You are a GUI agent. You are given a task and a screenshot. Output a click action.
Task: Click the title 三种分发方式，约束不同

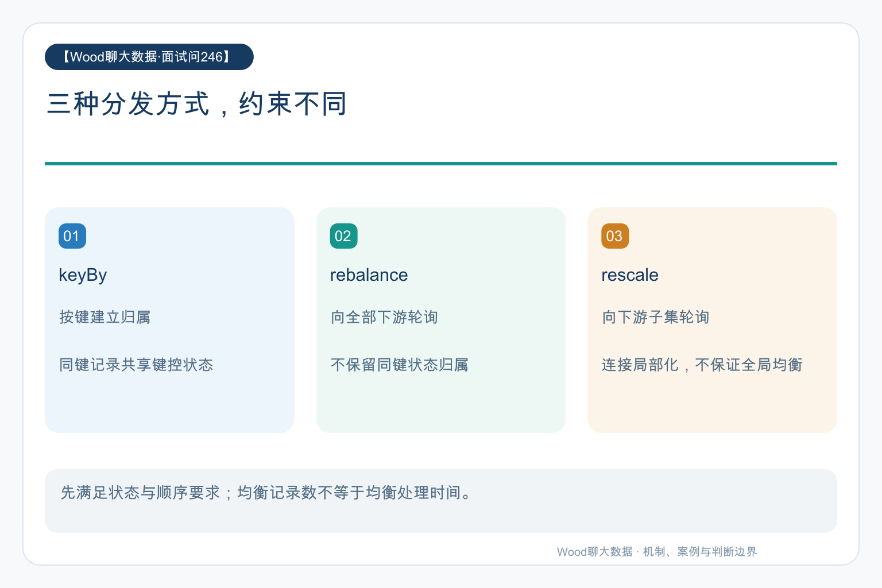pyautogui.click(x=197, y=104)
